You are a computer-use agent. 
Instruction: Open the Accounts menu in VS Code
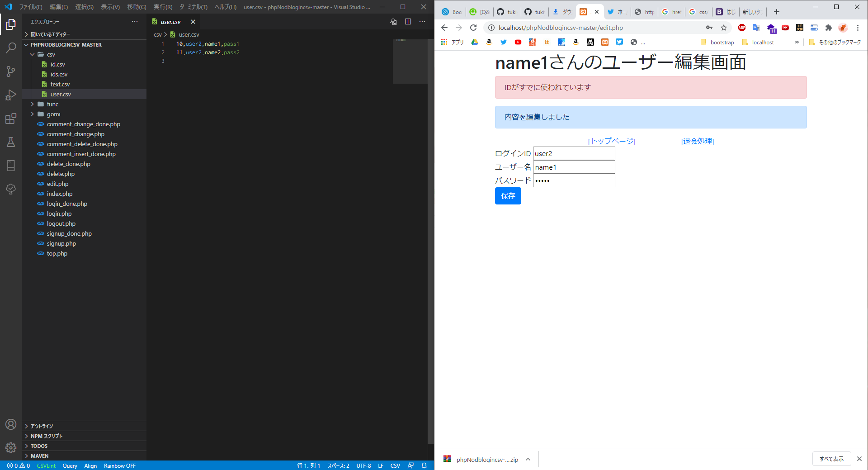pos(11,424)
